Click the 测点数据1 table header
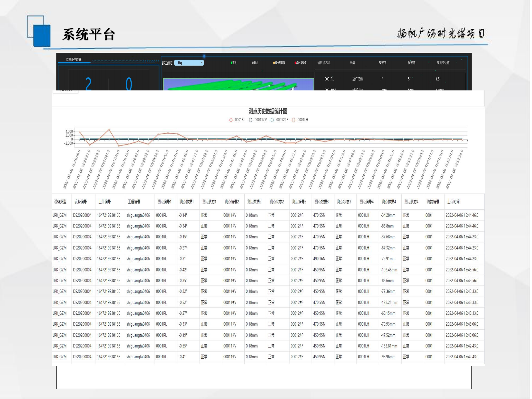 coord(187,202)
